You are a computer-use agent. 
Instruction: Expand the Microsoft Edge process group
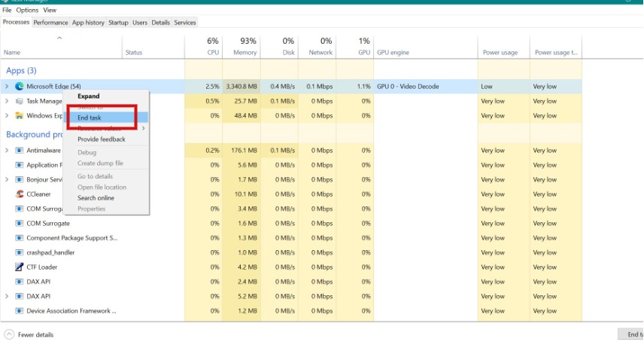pos(7,87)
